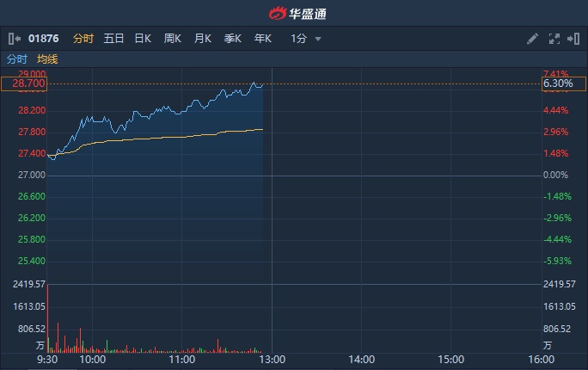Click the 28.700 current price label
The image size is (588, 370).
pyautogui.click(x=23, y=84)
